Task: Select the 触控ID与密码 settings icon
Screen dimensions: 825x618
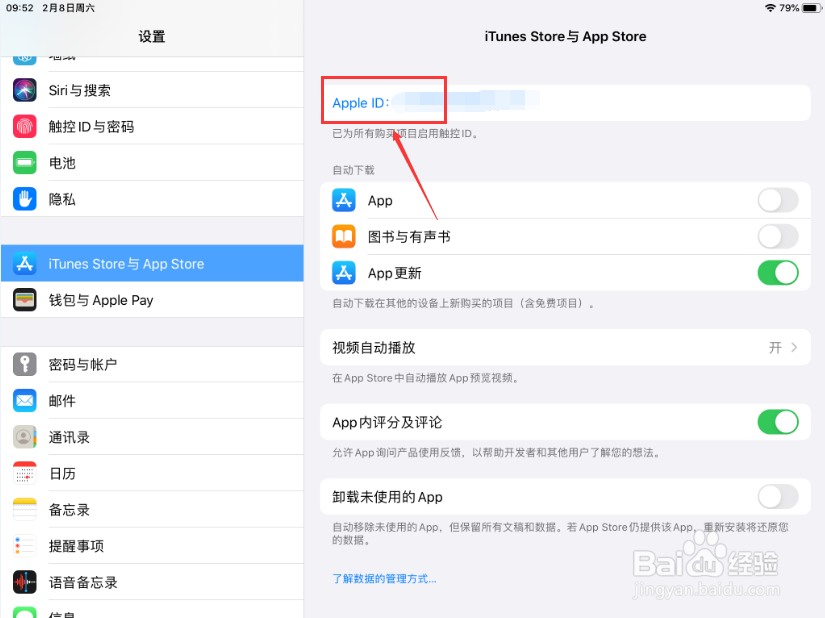Action: pyautogui.click(x=22, y=126)
